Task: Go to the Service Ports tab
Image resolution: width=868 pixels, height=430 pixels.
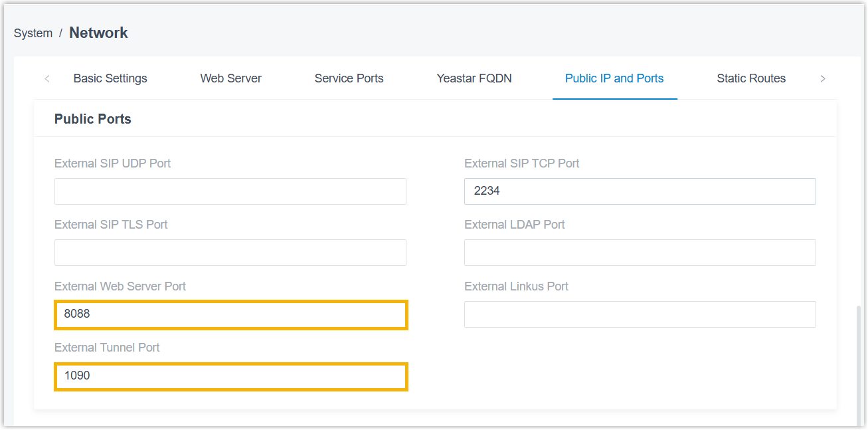Action: tap(349, 78)
